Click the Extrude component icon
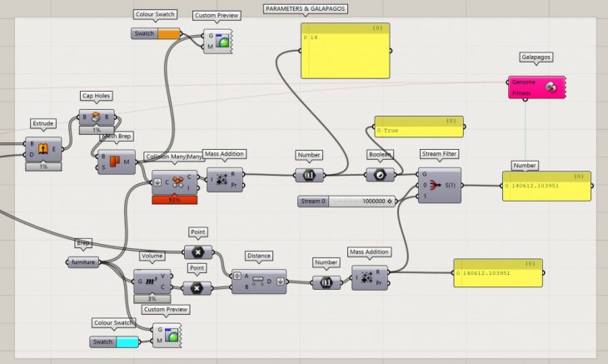Image resolution: width=608 pixels, height=364 pixels. click(x=42, y=149)
